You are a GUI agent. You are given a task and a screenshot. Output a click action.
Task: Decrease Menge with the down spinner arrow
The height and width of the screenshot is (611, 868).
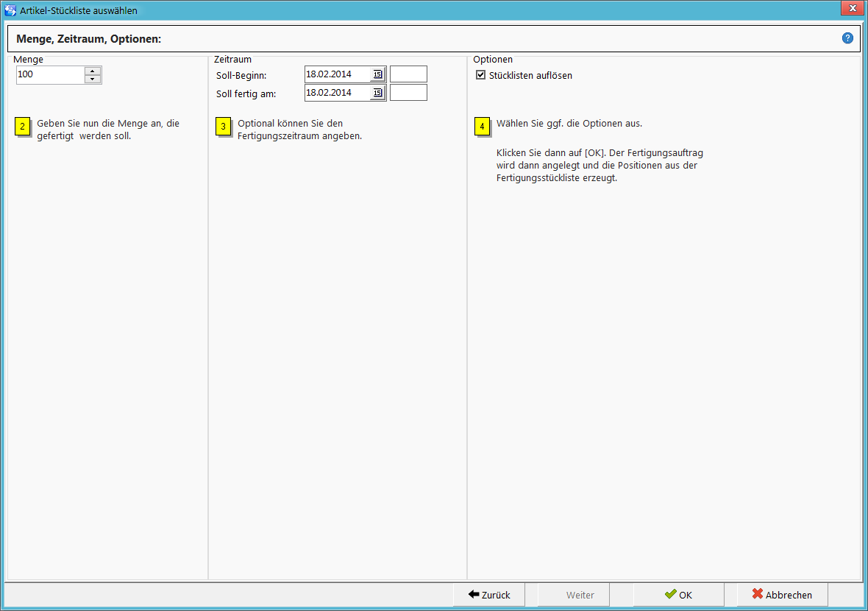pos(93,80)
